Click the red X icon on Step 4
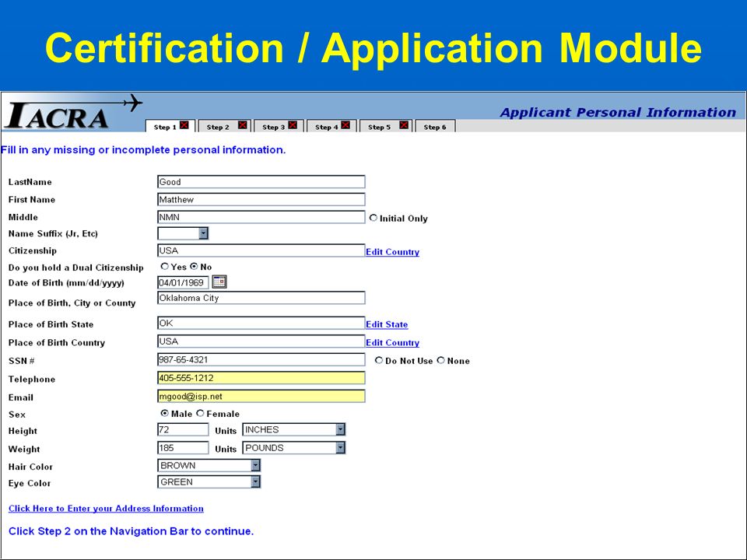Viewport: 747px width, 560px height. coord(345,125)
